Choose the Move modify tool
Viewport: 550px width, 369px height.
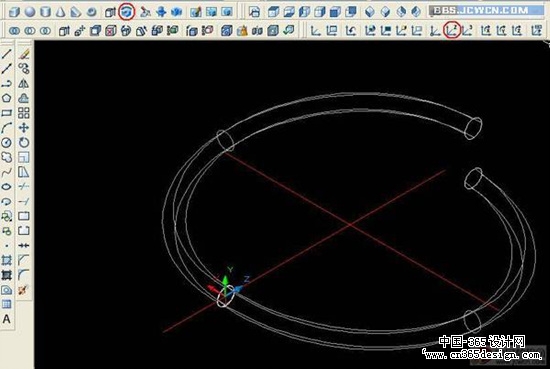pyautogui.click(x=24, y=127)
